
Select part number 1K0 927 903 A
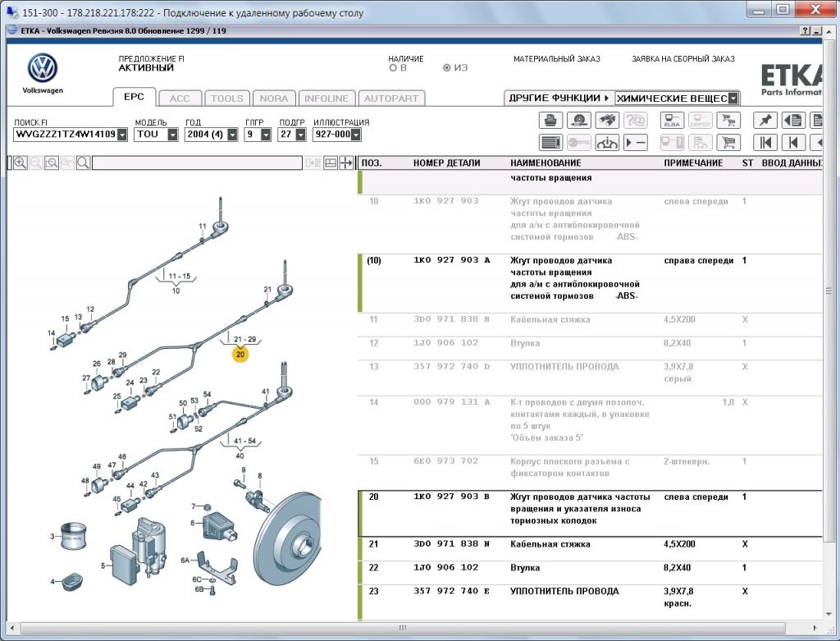tap(452, 260)
